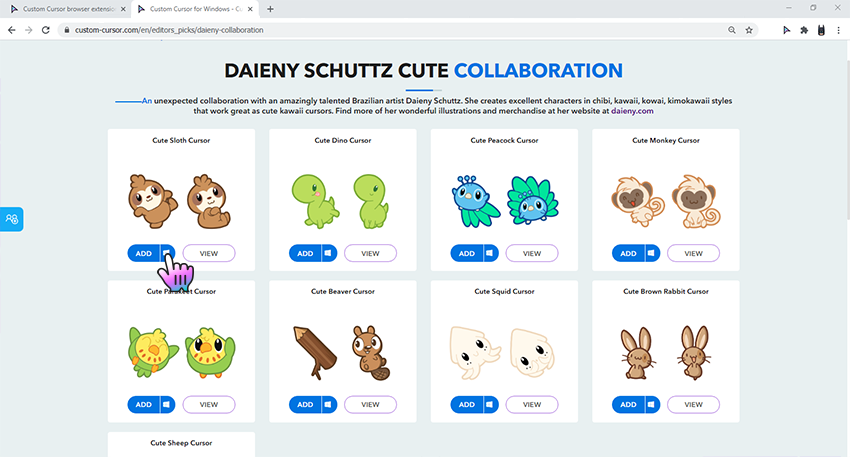Add the Cute Squid Cursor
Viewport: 850px width, 457px height.
click(x=467, y=404)
